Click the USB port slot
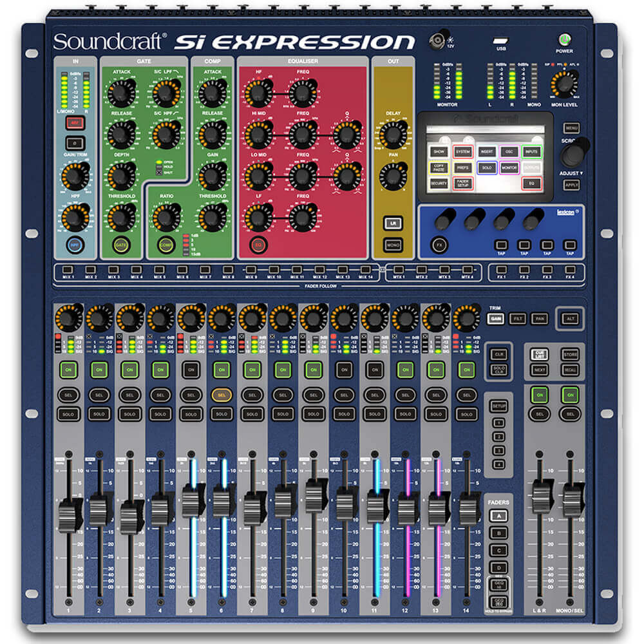644x644 pixels. click(500, 41)
